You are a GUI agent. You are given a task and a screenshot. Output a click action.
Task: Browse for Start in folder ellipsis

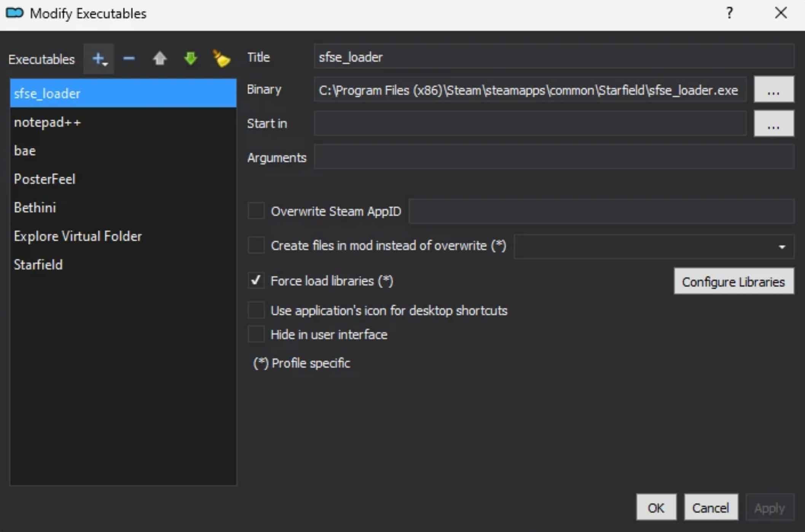(773, 124)
